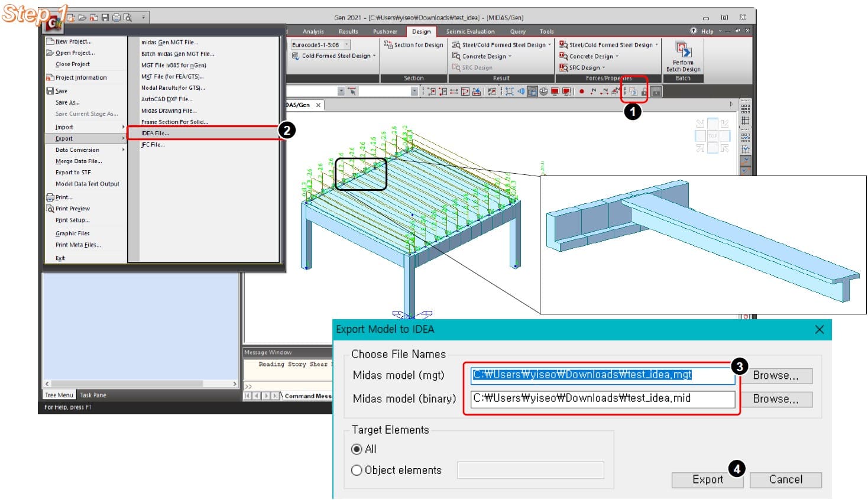The image size is (868, 500).
Task: Click the zoom fit dashed-box toolbar icon
Action: (x=509, y=91)
